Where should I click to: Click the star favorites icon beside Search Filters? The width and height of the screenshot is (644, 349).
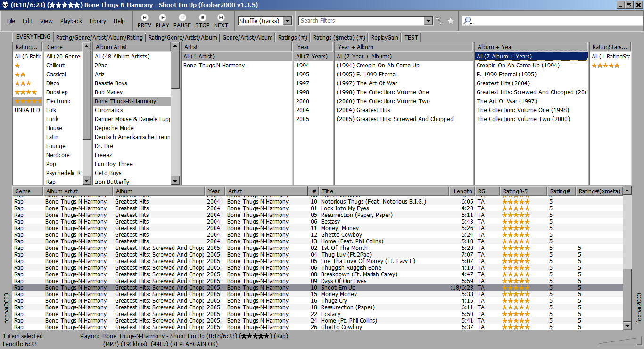coord(451,21)
